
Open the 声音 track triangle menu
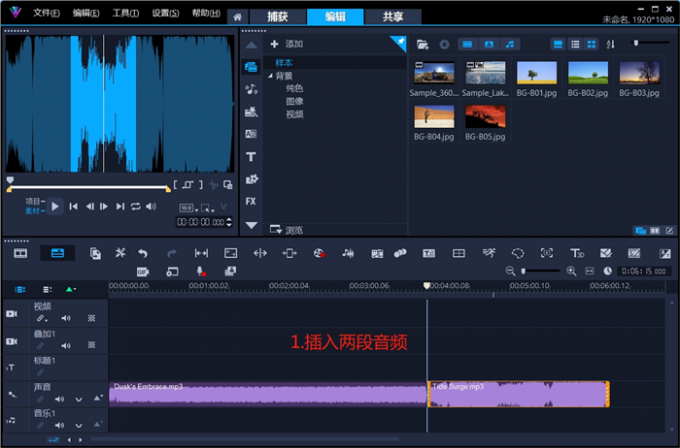[98, 399]
